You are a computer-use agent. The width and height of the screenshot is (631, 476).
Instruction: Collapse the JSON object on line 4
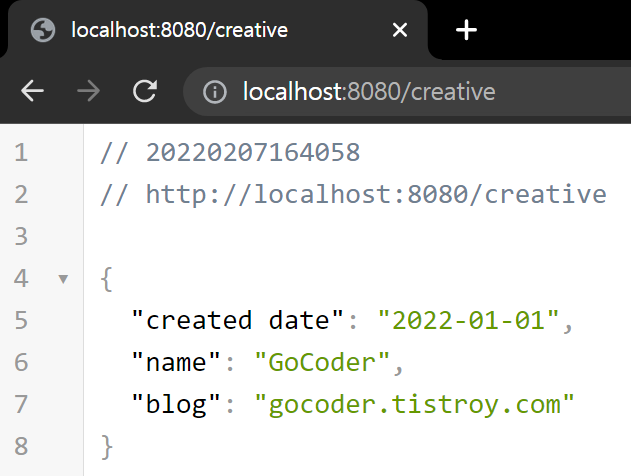click(x=63, y=279)
